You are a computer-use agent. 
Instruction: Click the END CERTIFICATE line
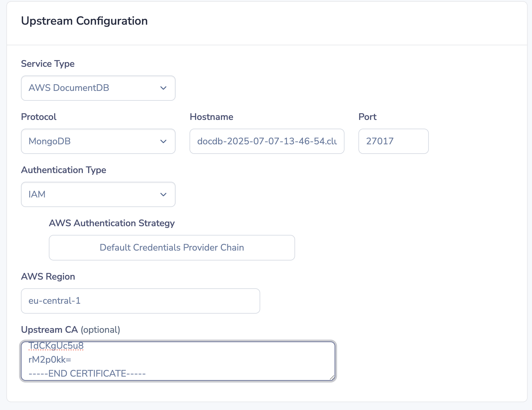pos(87,373)
